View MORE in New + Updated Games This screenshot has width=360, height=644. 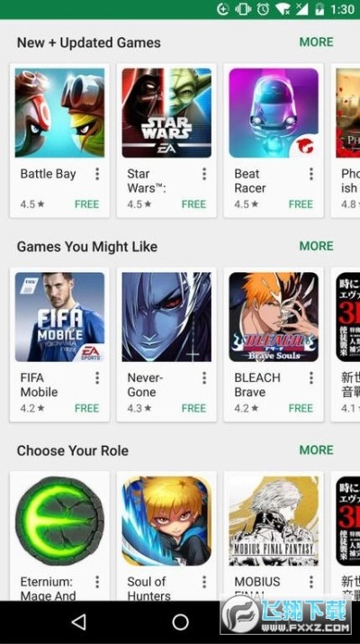316,42
